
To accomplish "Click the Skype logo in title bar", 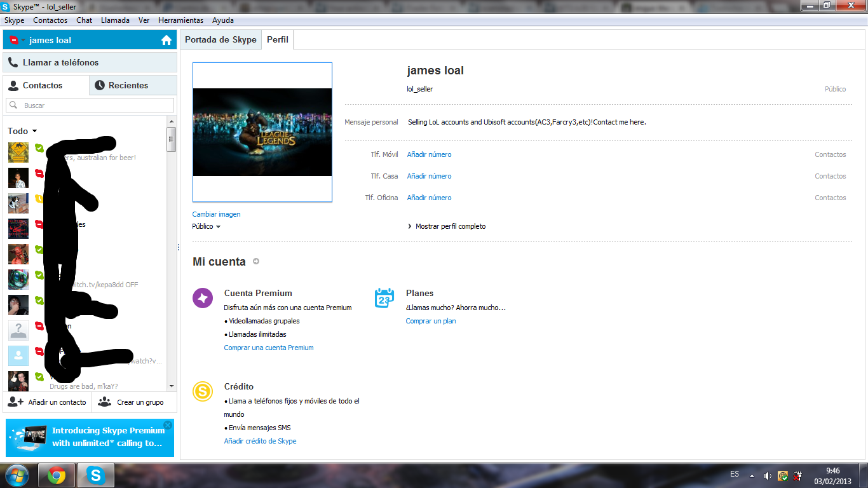I will tap(6, 6).
